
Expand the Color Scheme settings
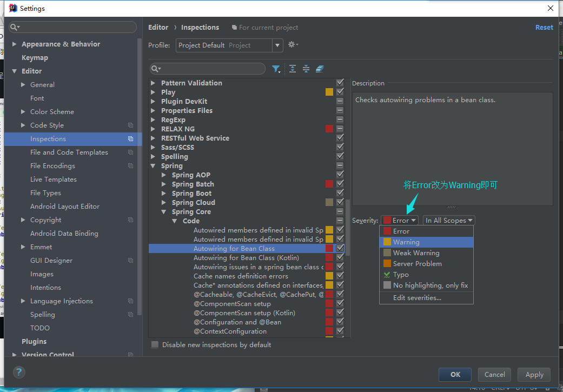coord(23,111)
